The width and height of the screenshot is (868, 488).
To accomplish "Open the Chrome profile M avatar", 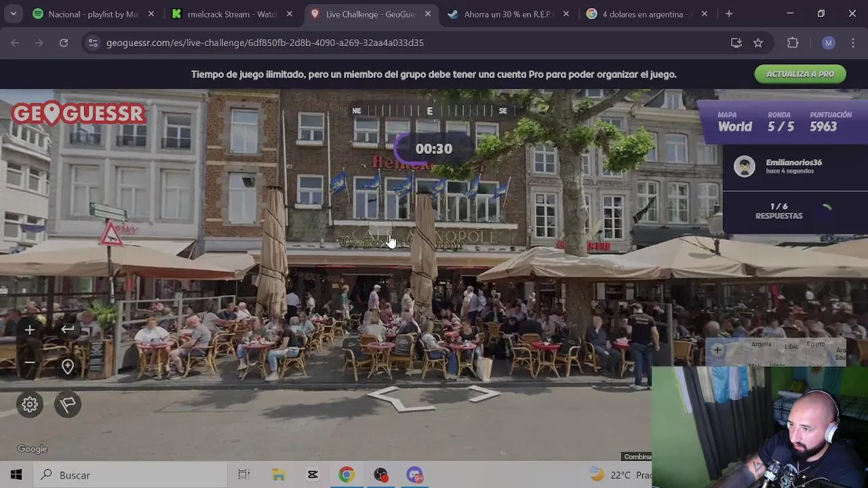I will tap(828, 43).
